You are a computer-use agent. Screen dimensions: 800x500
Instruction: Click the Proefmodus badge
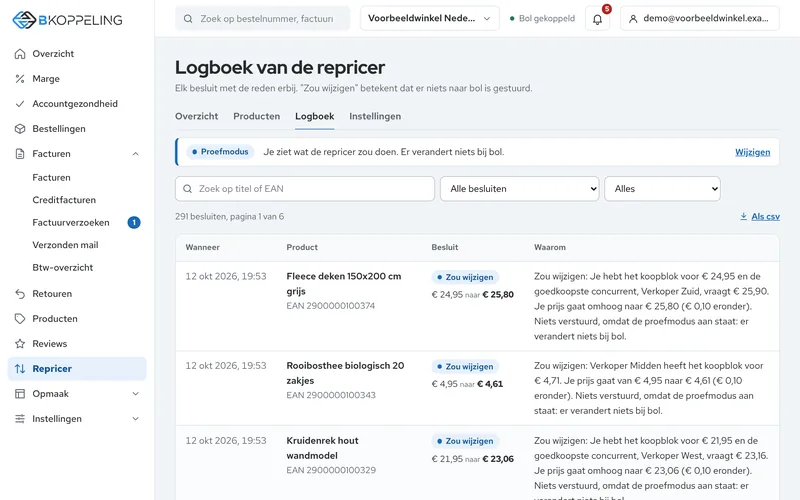pos(220,152)
